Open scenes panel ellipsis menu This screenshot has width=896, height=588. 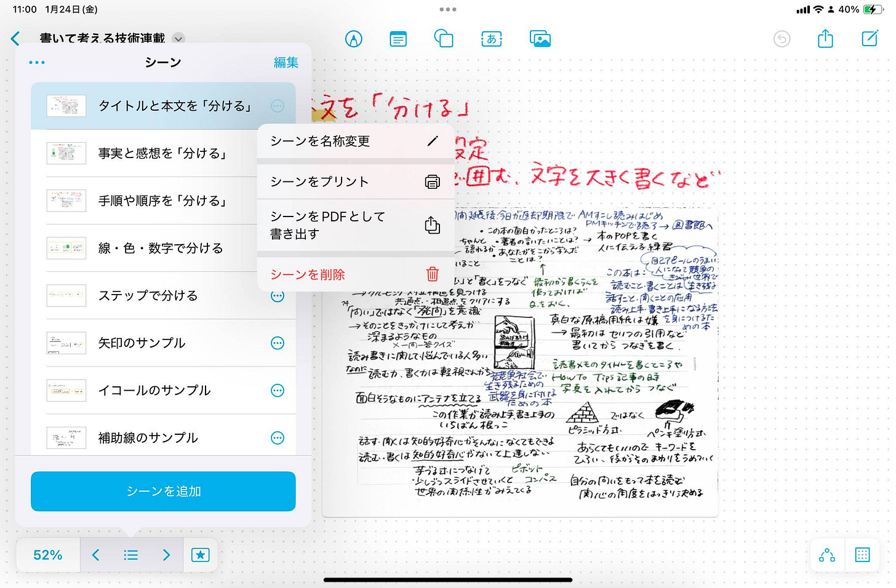(x=37, y=62)
